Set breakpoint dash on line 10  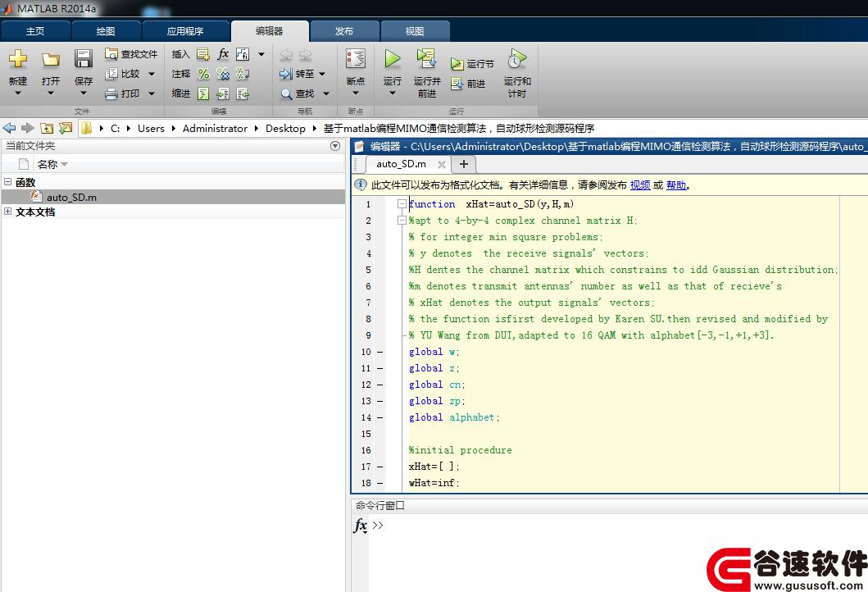tap(379, 352)
